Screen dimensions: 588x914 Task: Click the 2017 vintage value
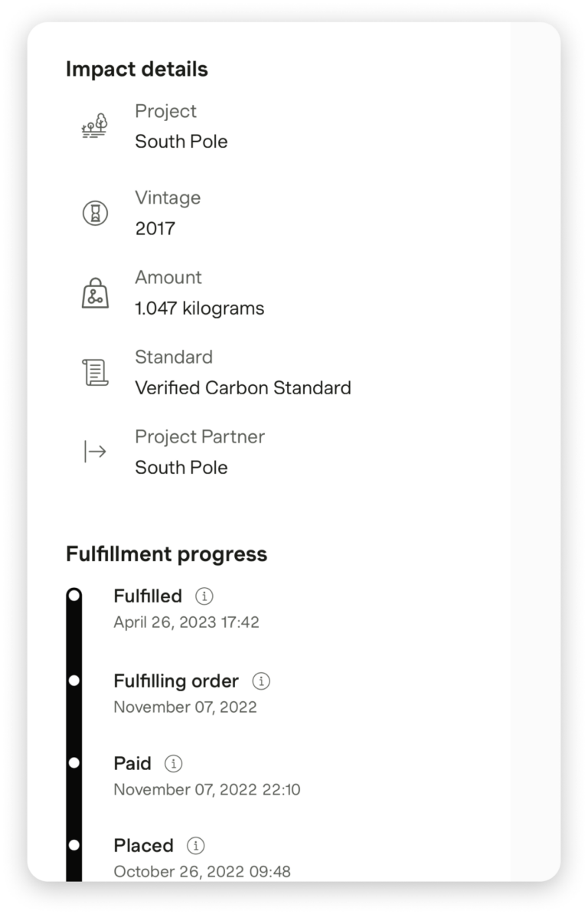(x=155, y=228)
